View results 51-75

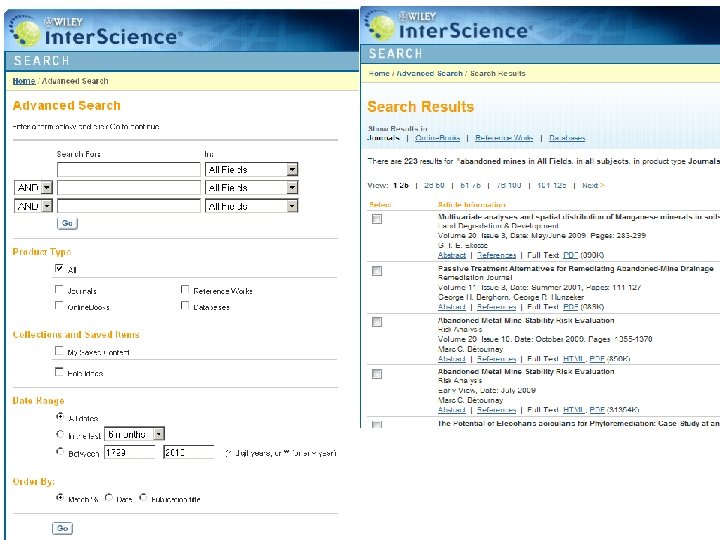[470, 186]
